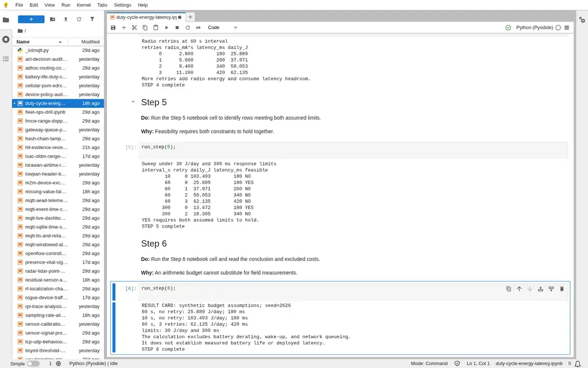Click the blue New Launcher plus button
Viewport: 588px width, 368px height.
pyautogui.click(x=31, y=19)
